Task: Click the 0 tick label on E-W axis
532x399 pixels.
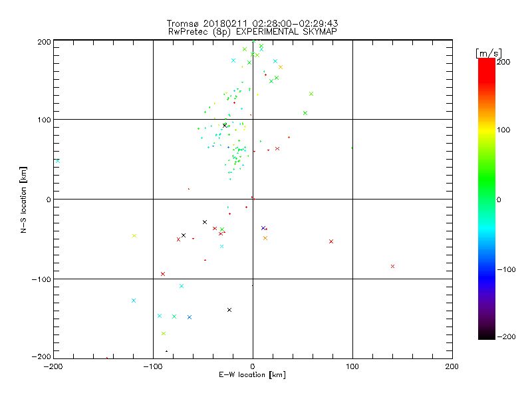Action: tap(253, 366)
